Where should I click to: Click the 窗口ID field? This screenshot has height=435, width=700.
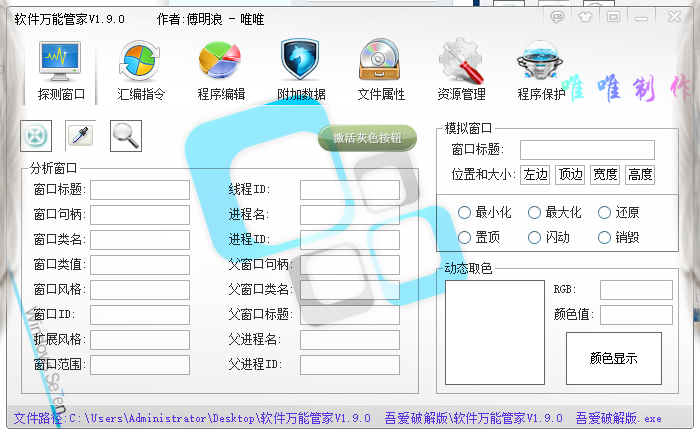click(x=140, y=315)
